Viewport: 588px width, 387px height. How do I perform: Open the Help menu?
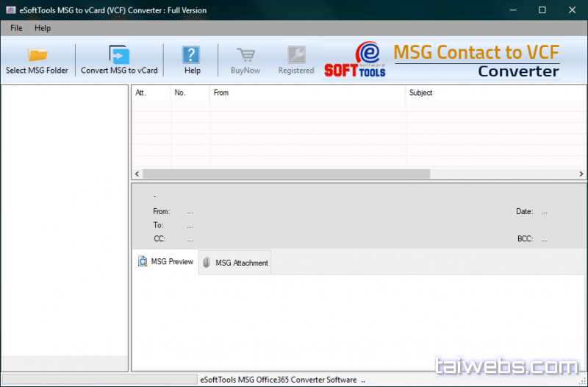(43, 28)
